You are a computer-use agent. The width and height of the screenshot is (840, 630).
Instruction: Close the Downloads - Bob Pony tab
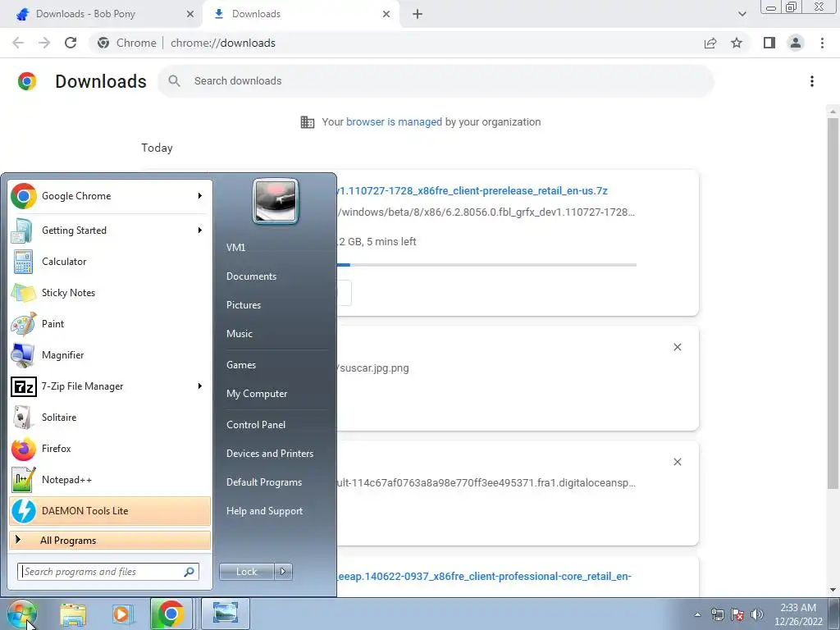[189, 14]
